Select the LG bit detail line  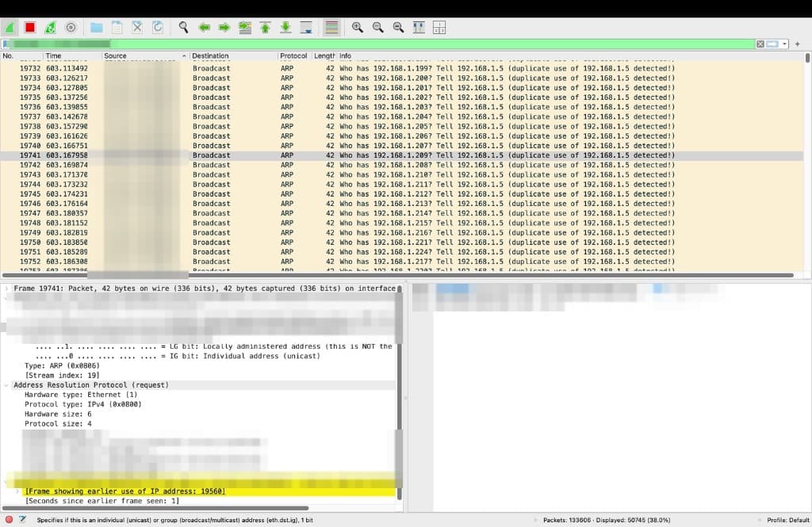pyautogui.click(x=214, y=346)
